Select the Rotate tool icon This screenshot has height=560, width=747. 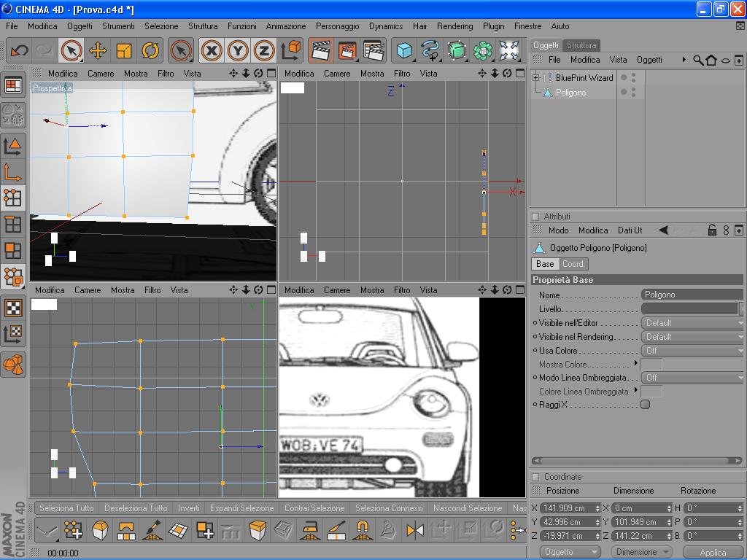click(150, 50)
